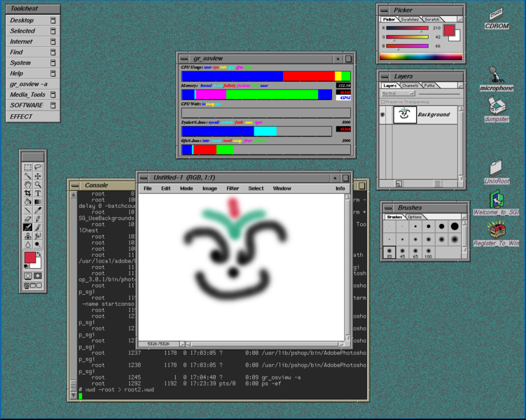The width and height of the screenshot is (526, 420).
Task: Switch to full screen without menu mode
Action: [x=39, y=286]
